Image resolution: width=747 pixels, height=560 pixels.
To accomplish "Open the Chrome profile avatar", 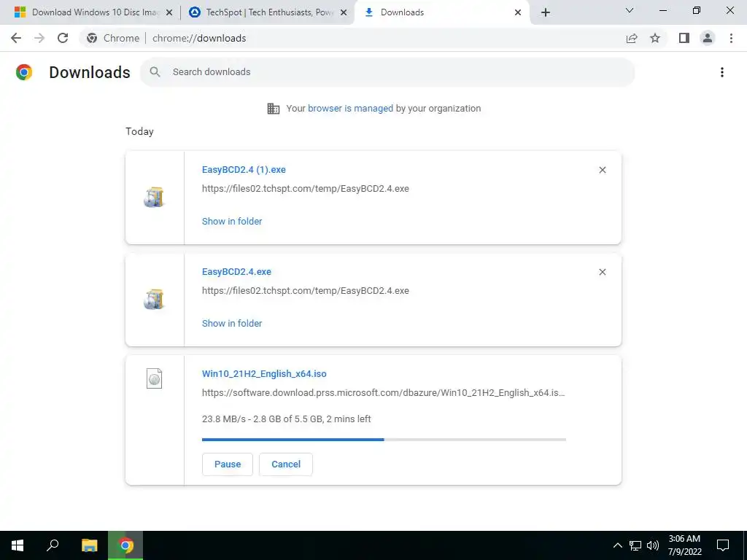I will point(708,38).
